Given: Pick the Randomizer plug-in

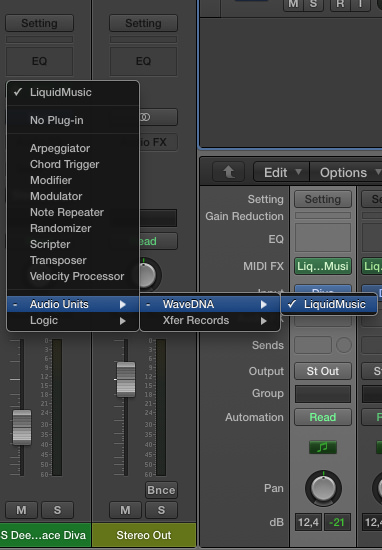Looking at the screenshot, I should point(73,228).
